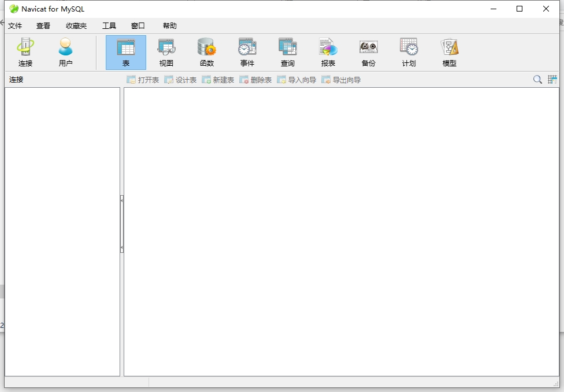Click the magnifier search icon

[x=537, y=80]
